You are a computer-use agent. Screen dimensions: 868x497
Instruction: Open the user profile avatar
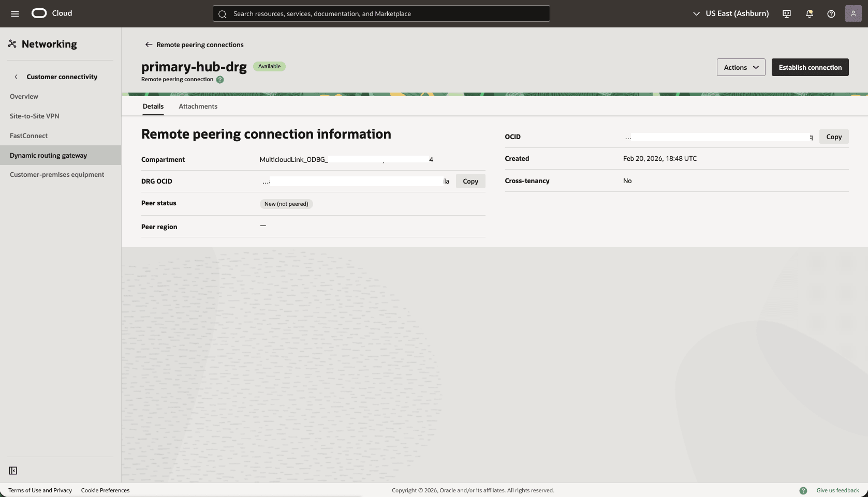pos(854,13)
